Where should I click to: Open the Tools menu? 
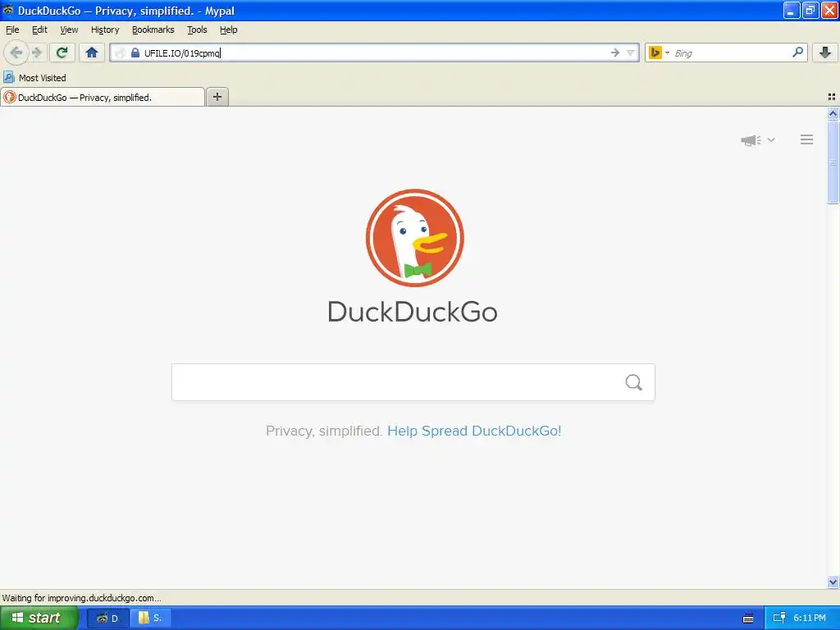pyautogui.click(x=197, y=30)
